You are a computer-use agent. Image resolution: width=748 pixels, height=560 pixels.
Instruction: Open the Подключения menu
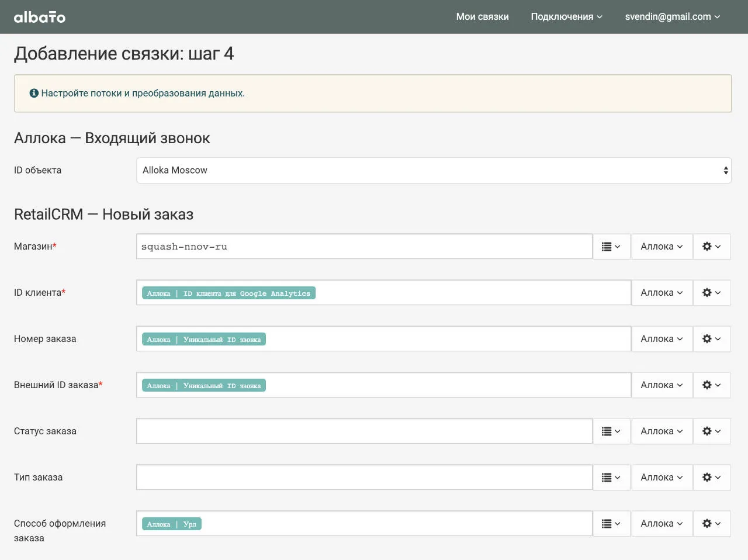coord(566,17)
